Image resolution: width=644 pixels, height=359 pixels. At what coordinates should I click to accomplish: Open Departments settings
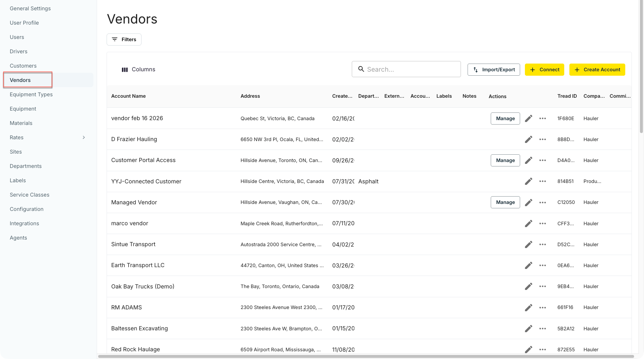pos(26,166)
